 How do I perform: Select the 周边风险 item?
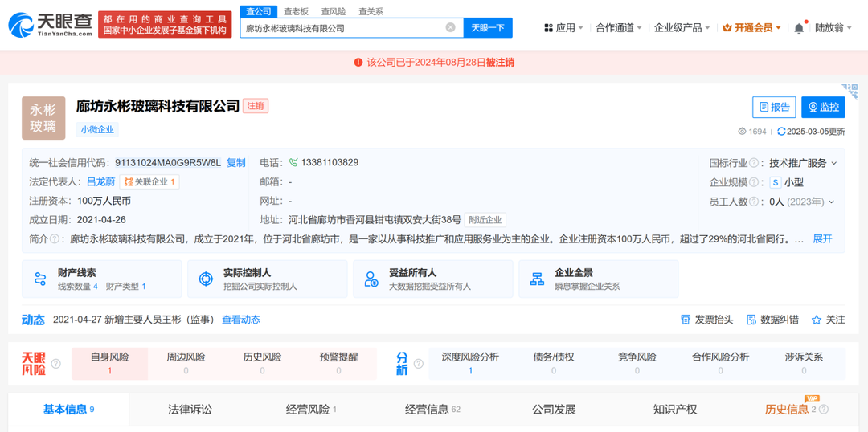click(186, 364)
